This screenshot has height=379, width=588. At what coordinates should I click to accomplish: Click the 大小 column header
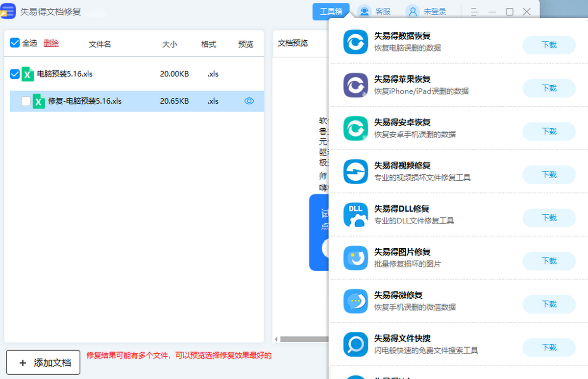[170, 44]
